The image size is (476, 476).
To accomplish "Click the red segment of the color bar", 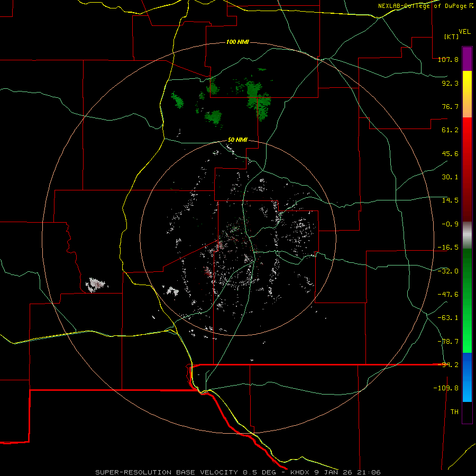I will coord(467,169).
